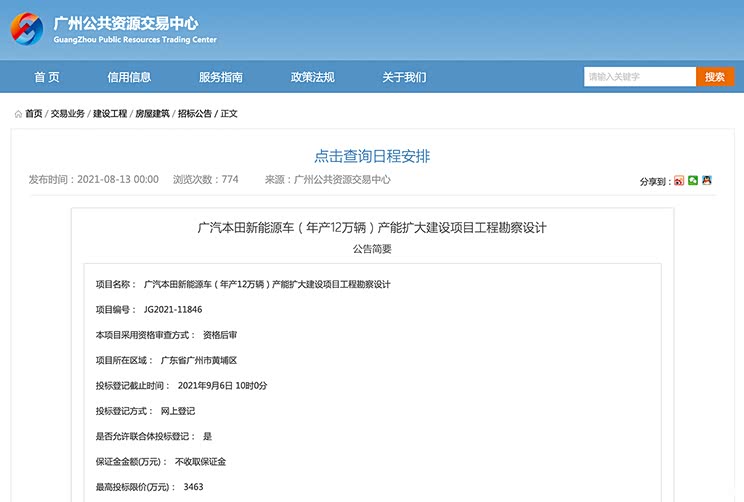The height and width of the screenshot is (502, 744).
Task: Share the page to Sina Weibo
Action: (x=678, y=181)
